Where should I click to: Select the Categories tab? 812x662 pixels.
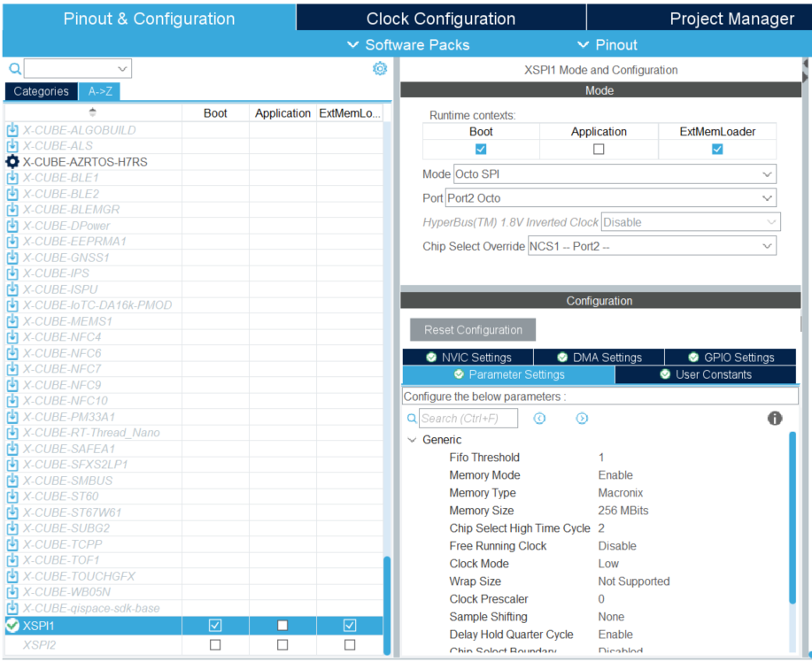pyautogui.click(x=42, y=91)
